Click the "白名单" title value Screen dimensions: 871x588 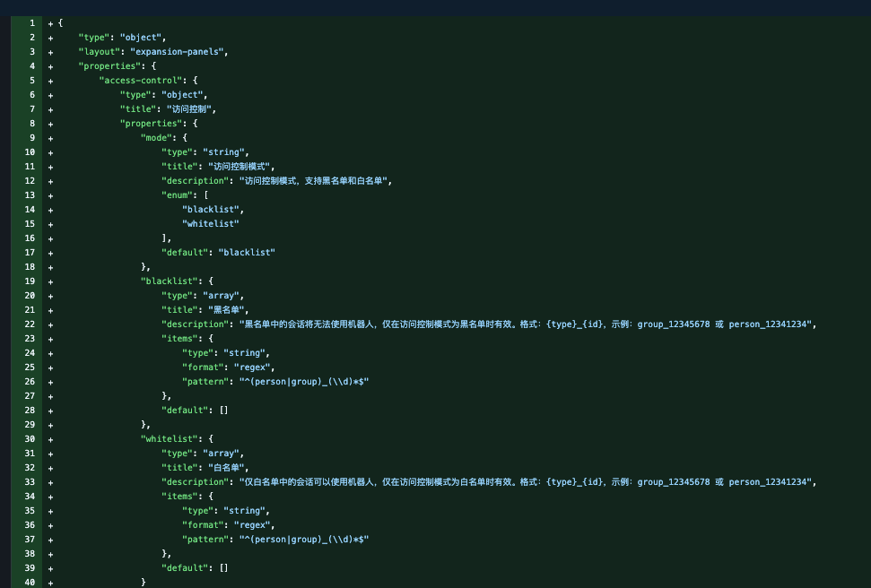click(224, 467)
